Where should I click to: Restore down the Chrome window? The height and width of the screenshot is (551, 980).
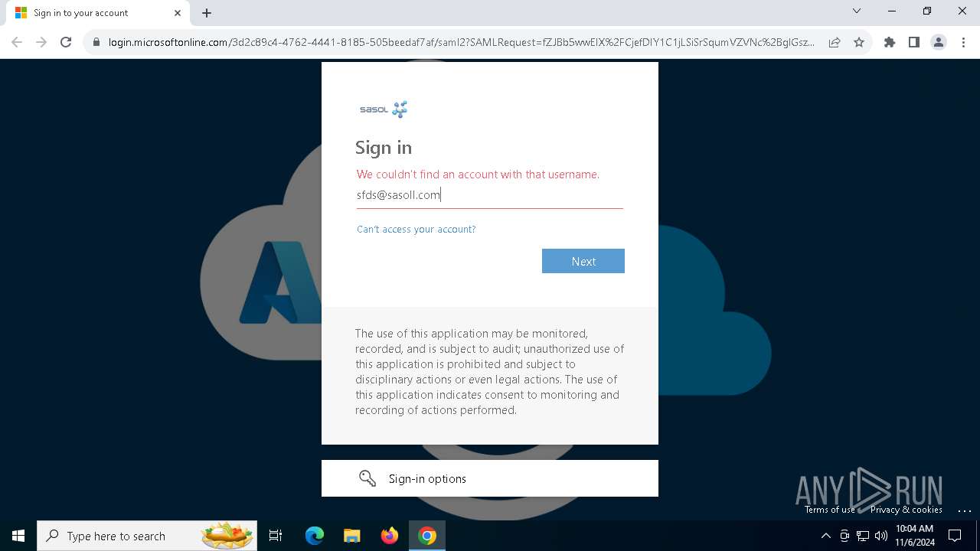(927, 11)
